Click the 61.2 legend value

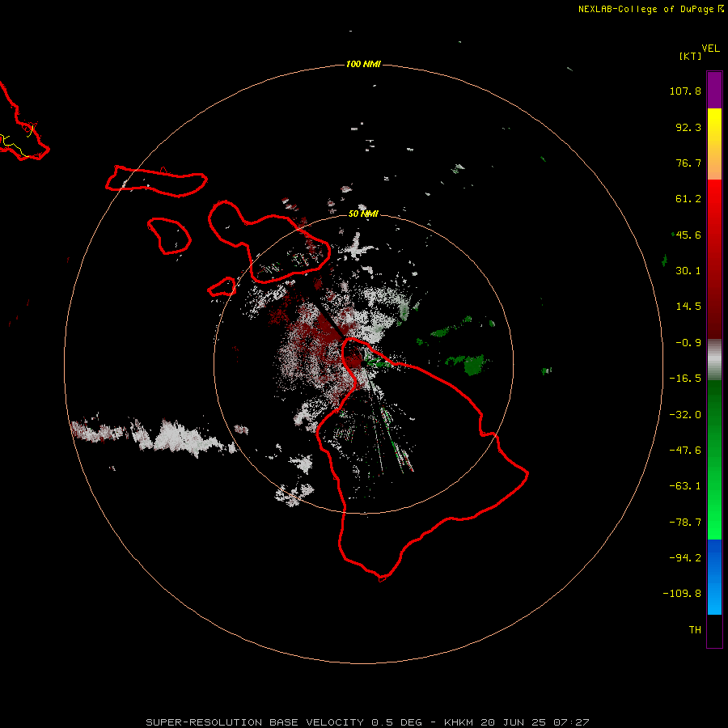pyautogui.click(x=688, y=199)
